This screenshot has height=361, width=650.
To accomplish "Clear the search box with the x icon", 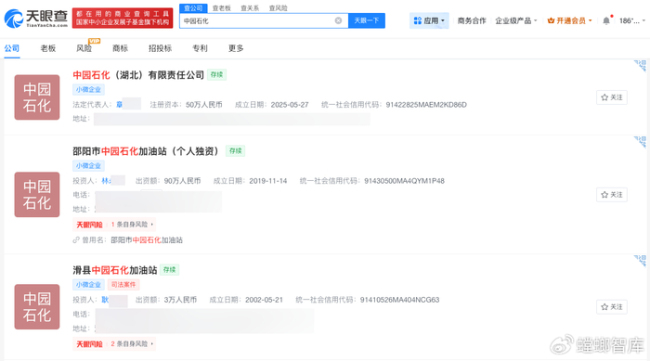I will pyautogui.click(x=338, y=21).
